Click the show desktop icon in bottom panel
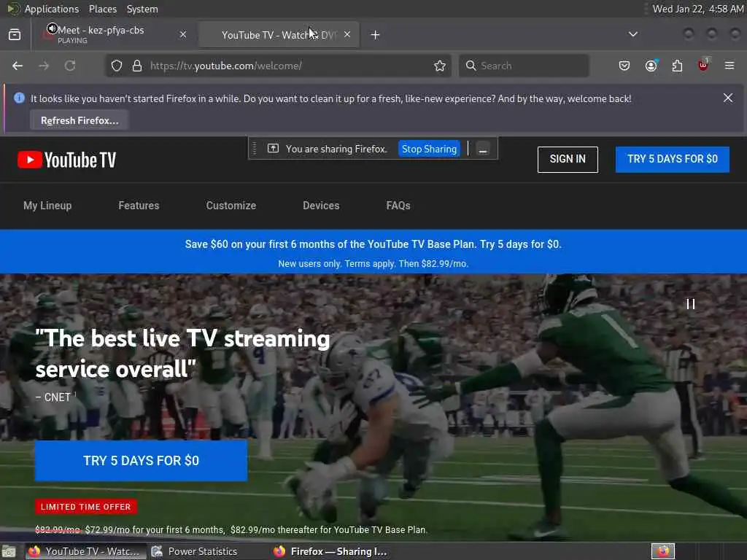Viewport: 747px width, 560px height. coord(9,551)
